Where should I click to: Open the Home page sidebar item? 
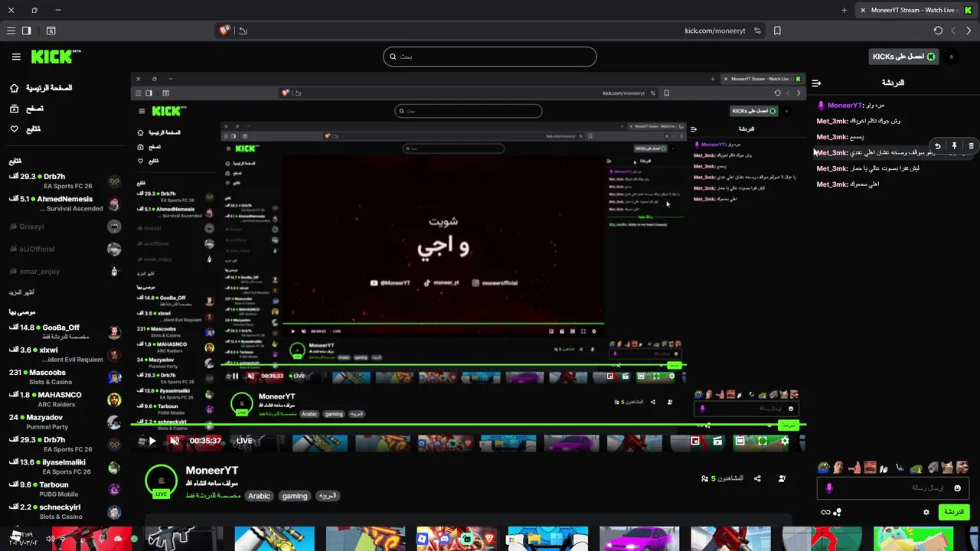[x=41, y=88]
